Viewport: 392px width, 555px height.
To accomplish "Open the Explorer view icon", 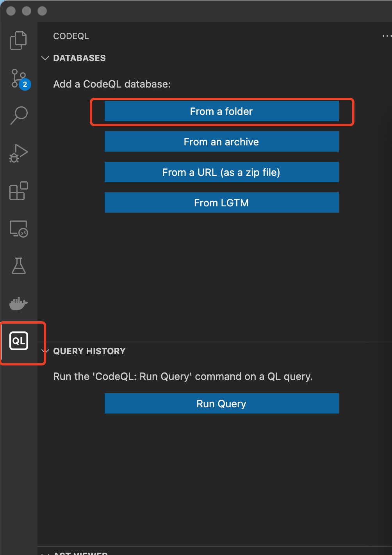I will [x=18, y=40].
